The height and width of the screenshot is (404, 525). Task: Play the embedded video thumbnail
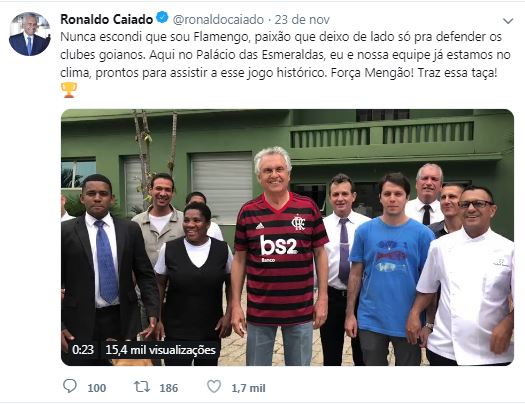pyautogui.click(x=287, y=237)
